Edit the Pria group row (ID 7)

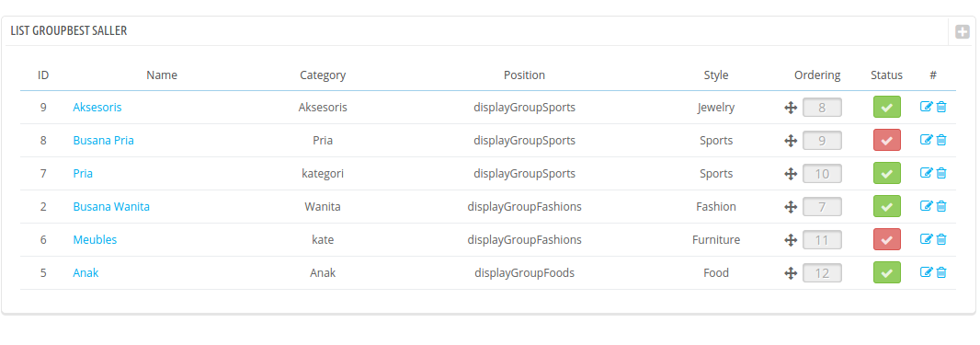[927, 173]
